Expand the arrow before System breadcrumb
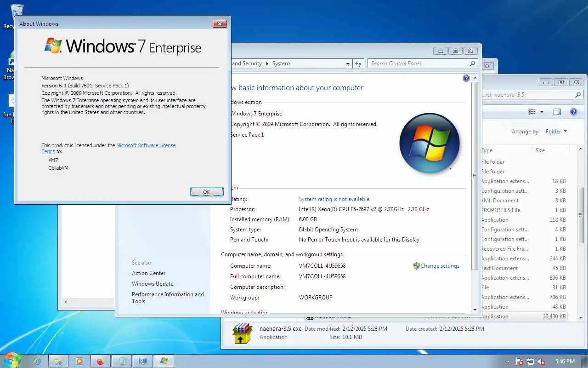The width and height of the screenshot is (588, 368). [x=267, y=63]
